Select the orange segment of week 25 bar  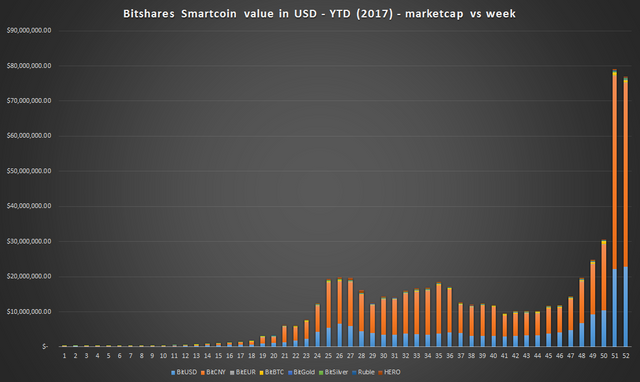pos(329,305)
